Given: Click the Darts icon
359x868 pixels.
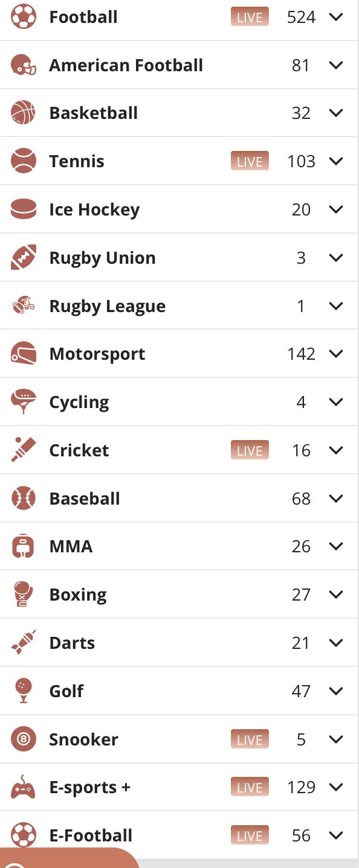Looking at the screenshot, I should (24, 643).
